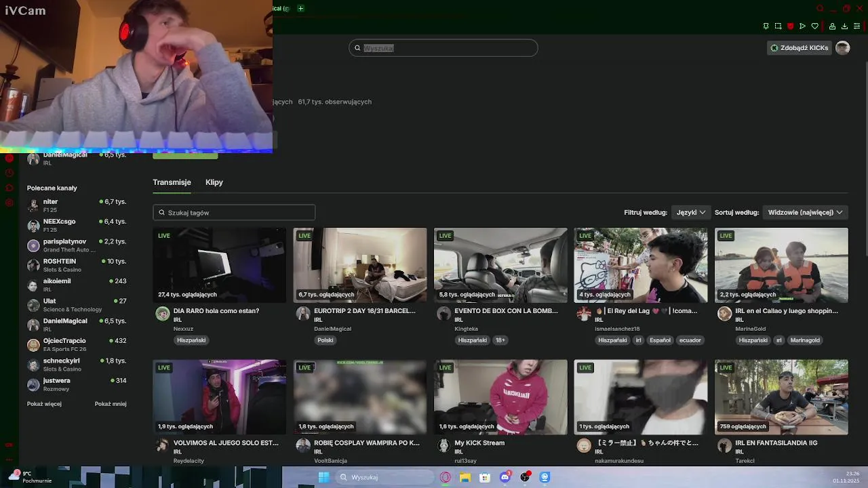
Task: Switch to the Transmisje tab
Action: 172,182
